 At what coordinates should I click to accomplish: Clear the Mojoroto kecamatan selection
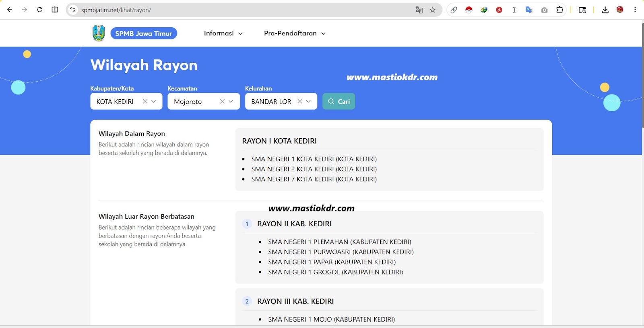tap(222, 102)
